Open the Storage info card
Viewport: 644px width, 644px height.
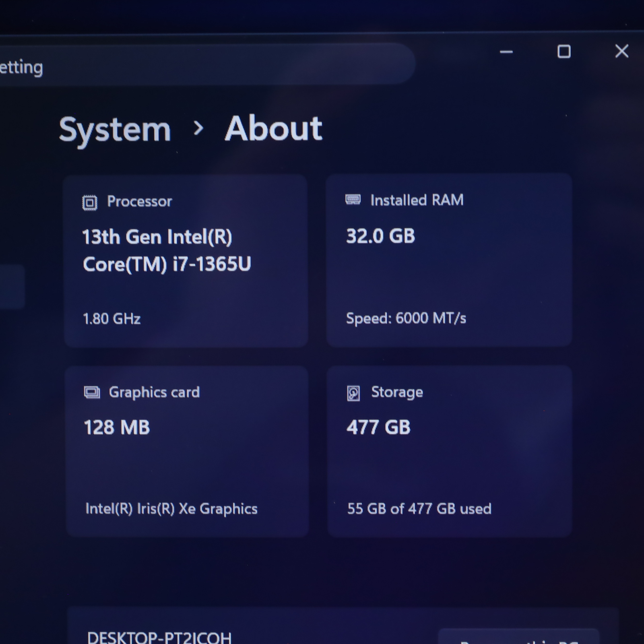point(450,451)
